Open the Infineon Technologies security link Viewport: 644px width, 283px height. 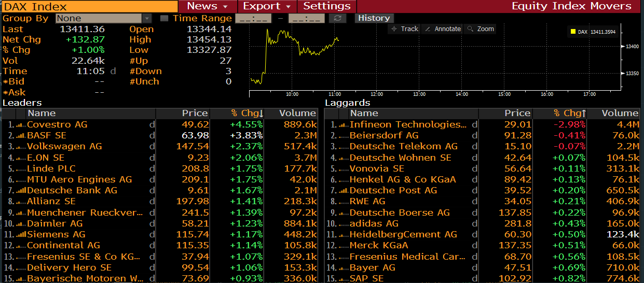[408, 125]
